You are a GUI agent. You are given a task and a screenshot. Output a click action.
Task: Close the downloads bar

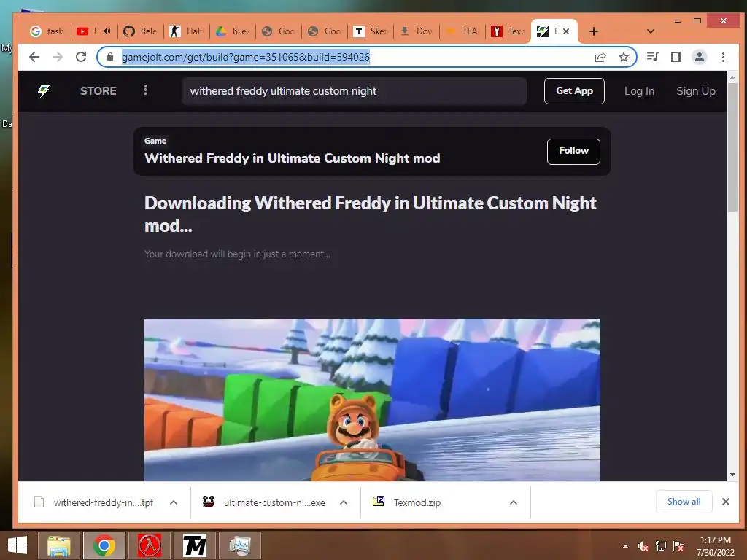[726, 502]
